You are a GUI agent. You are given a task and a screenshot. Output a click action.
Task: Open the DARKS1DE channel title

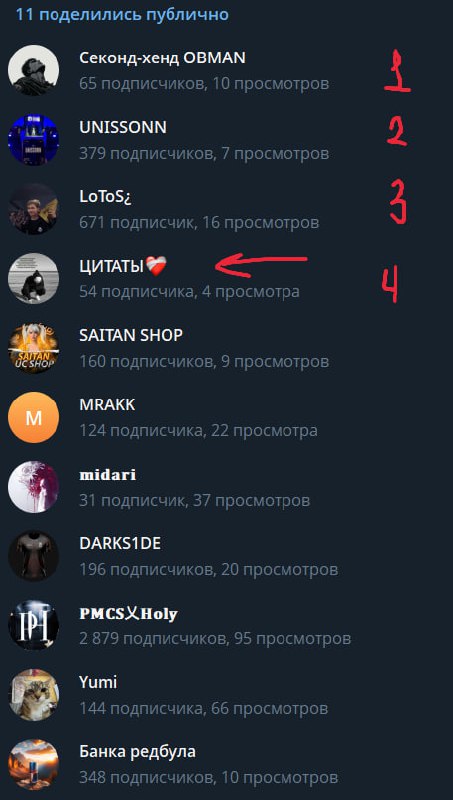point(120,544)
